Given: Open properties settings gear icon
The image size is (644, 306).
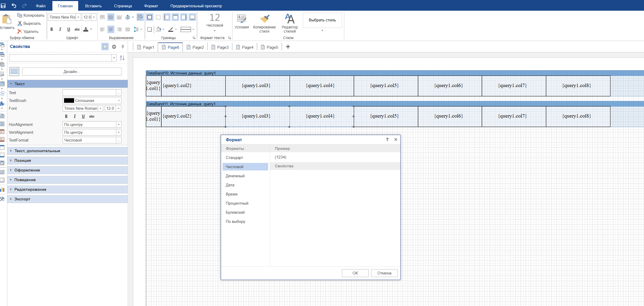Looking at the screenshot, I should [x=114, y=47].
